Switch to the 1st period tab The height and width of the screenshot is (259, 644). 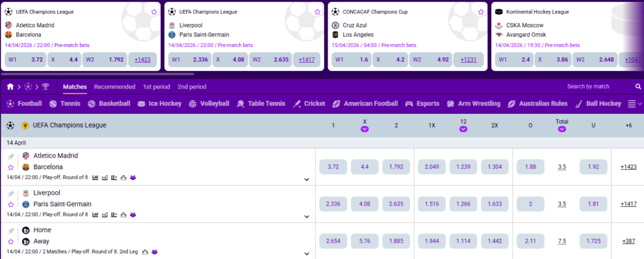(157, 87)
